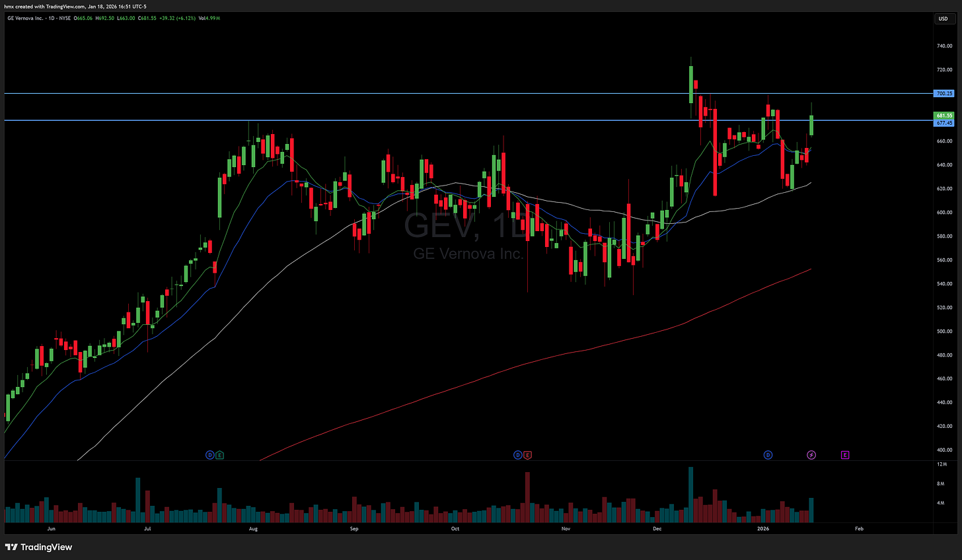Click the Oct label on time axis
The image size is (962, 560).
click(x=455, y=529)
